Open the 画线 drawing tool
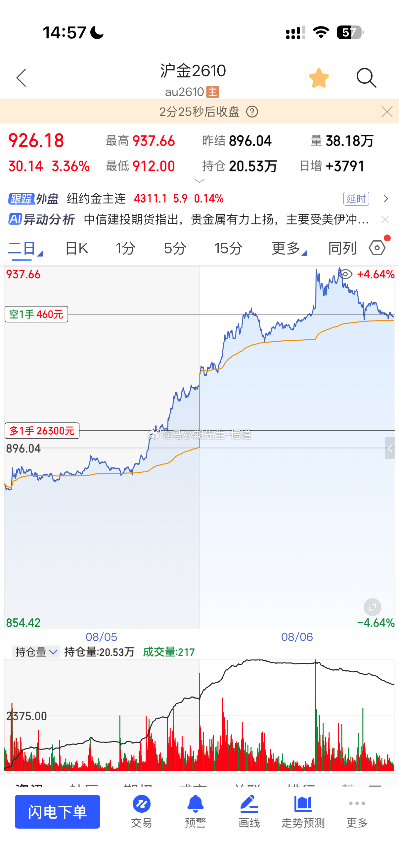The image size is (399, 868). 249,811
